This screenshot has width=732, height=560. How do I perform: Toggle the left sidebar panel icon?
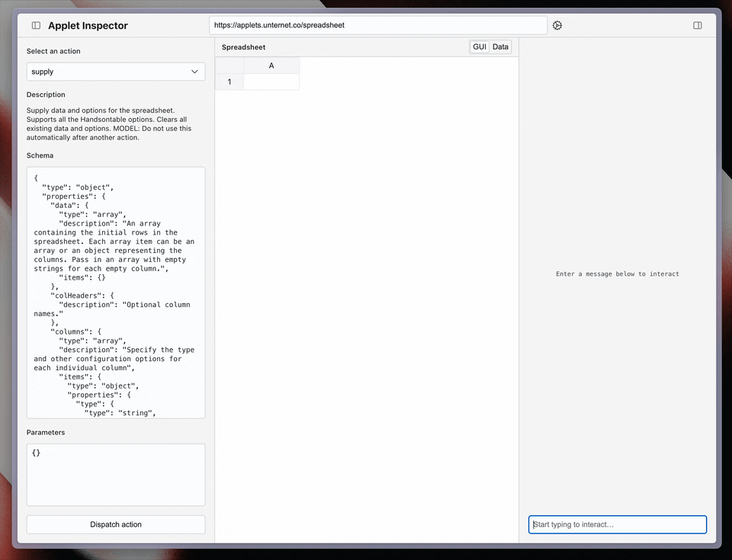(x=36, y=26)
